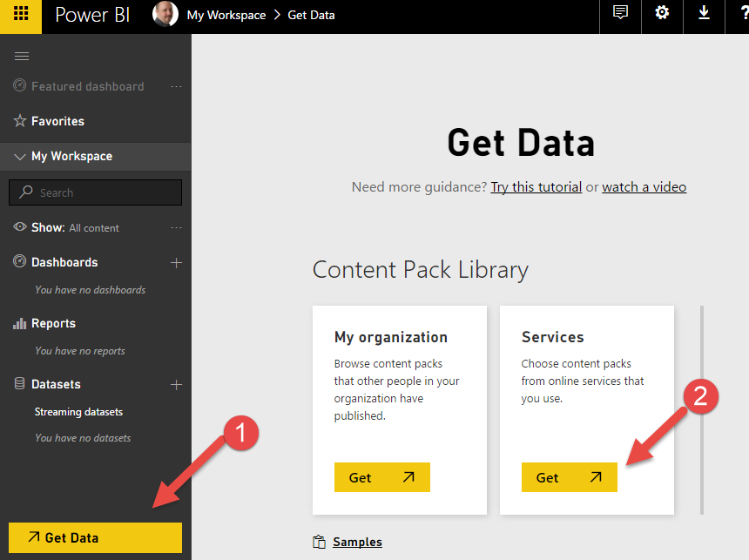Click the Search workspace input field
The height and width of the screenshot is (560, 749).
pos(95,192)
